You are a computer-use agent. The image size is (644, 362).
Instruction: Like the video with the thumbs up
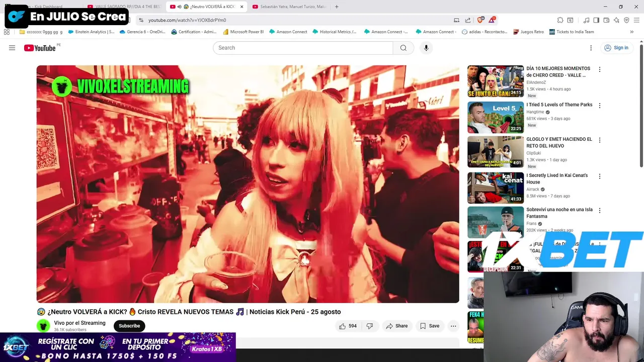(348, 326)
